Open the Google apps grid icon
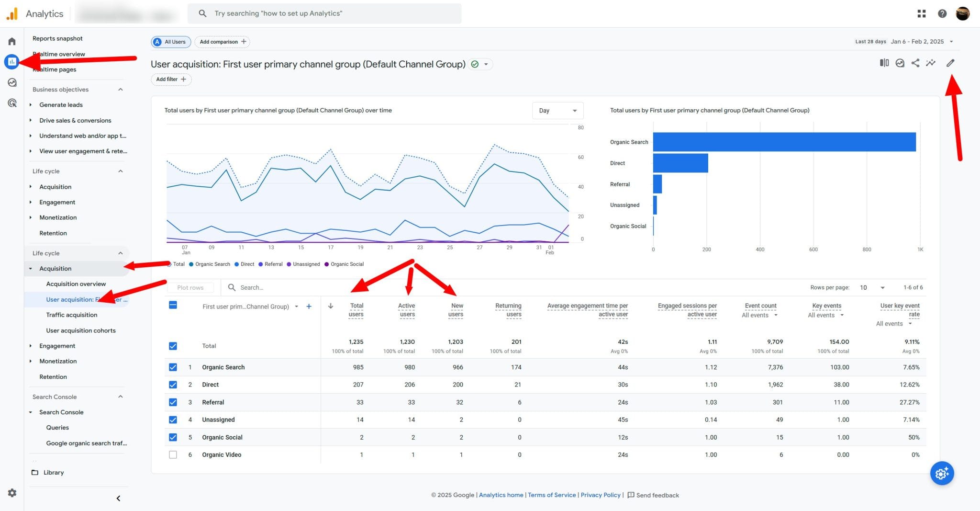 coord(921,13)
